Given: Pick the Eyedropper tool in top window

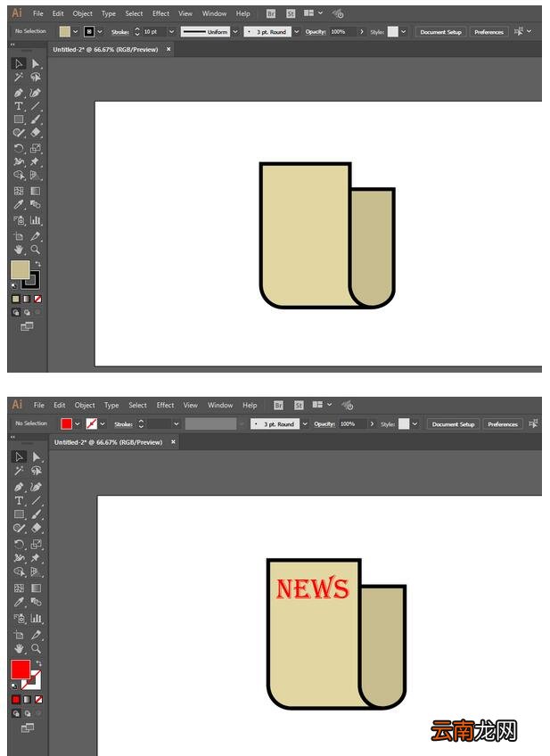Looking at the screenshot, I should [x=19, y=204].
